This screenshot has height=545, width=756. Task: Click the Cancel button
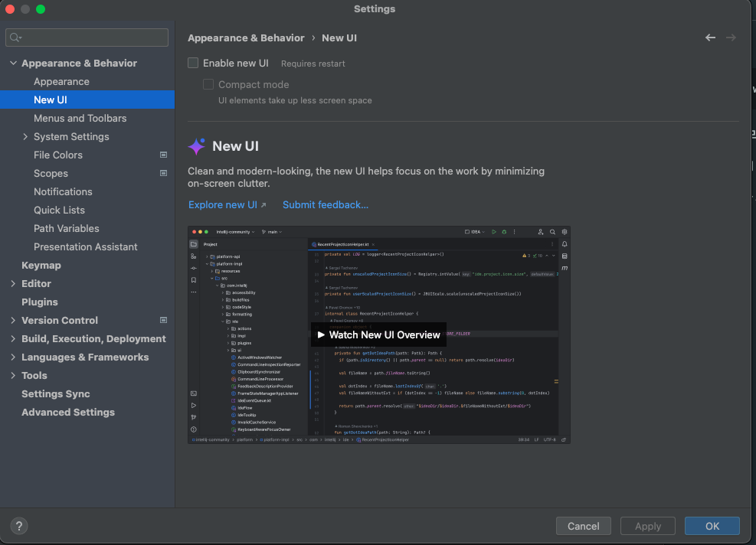(x=584, y=526)
